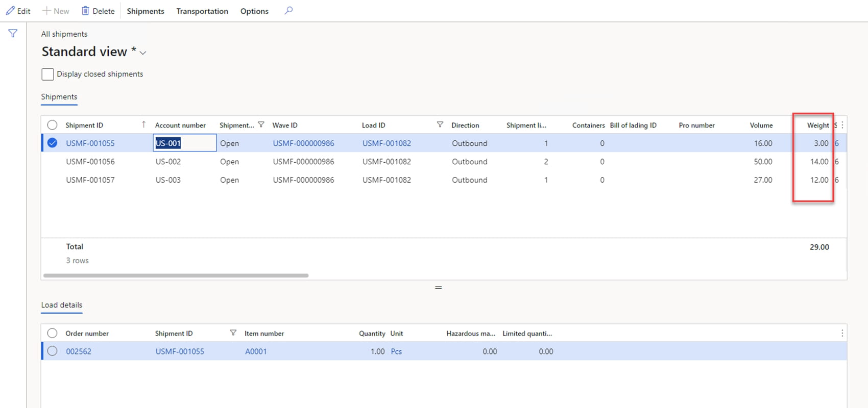This screenshot has height=408, width=868.
Task: Open wave USMF-000000986 link in second row
Action: [303, 162]
